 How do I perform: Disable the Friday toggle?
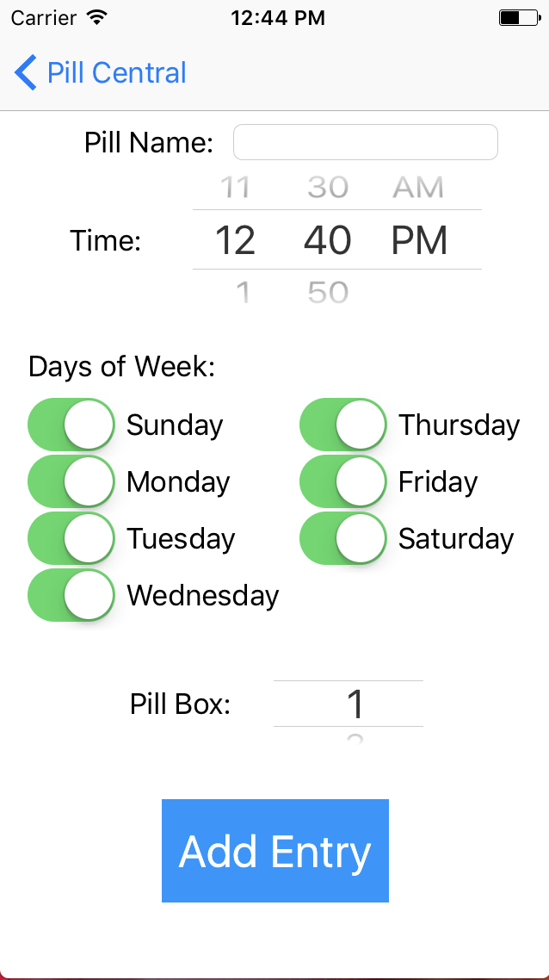tap(343, 481)
